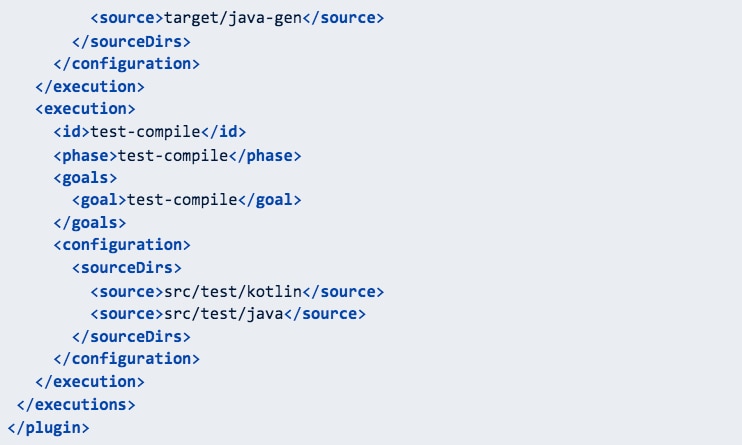Click the phase value test-compile

click(173, 156)
